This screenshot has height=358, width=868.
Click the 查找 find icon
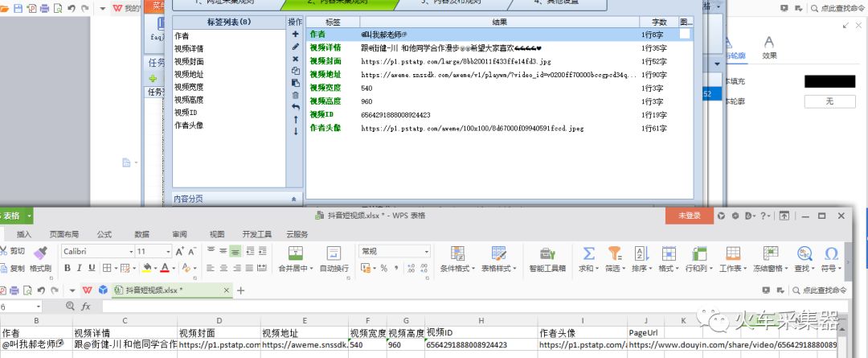(805, 253)
